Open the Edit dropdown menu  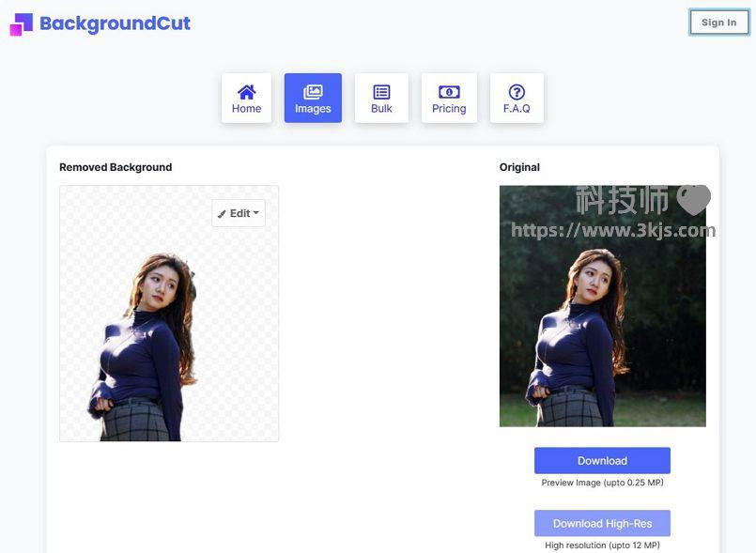(239, 213)
